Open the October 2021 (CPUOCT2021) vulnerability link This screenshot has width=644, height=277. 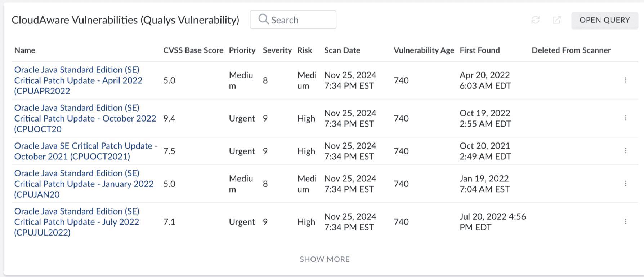point(86,151)
